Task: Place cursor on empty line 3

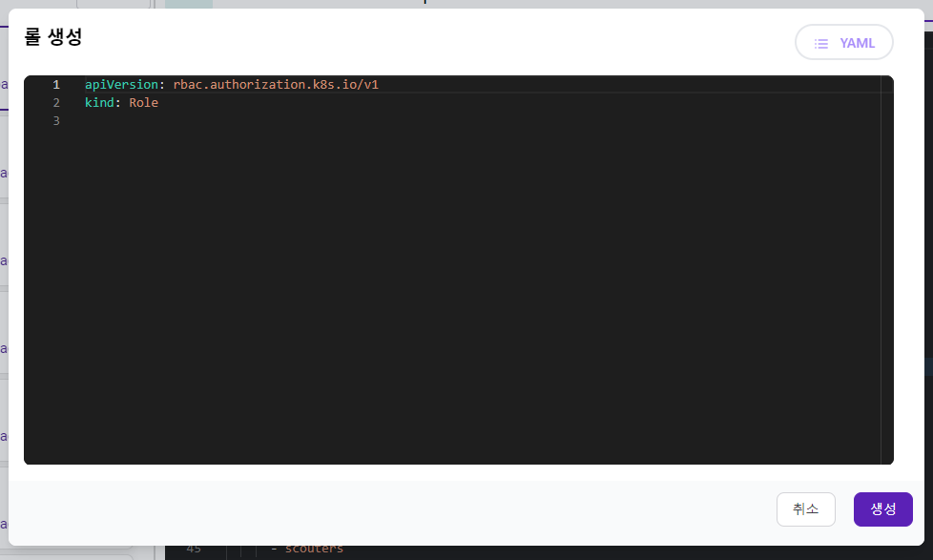Action: click(482, 121)
